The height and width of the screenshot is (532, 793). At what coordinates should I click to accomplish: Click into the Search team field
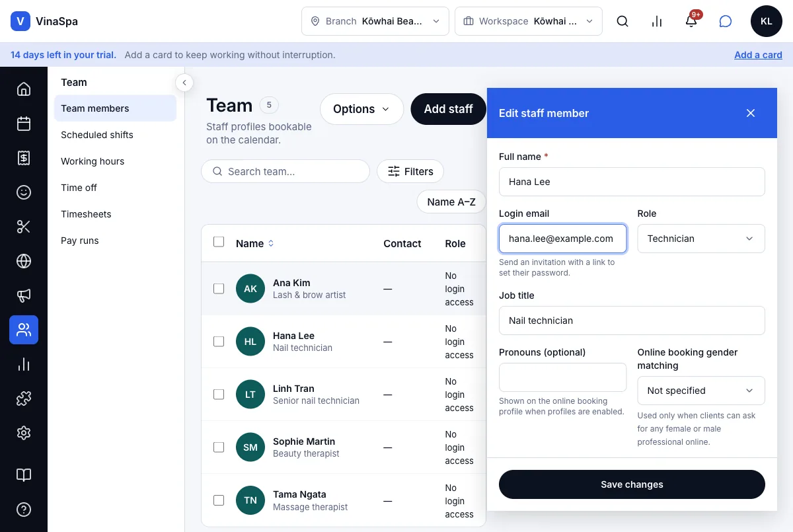[285, 171]
